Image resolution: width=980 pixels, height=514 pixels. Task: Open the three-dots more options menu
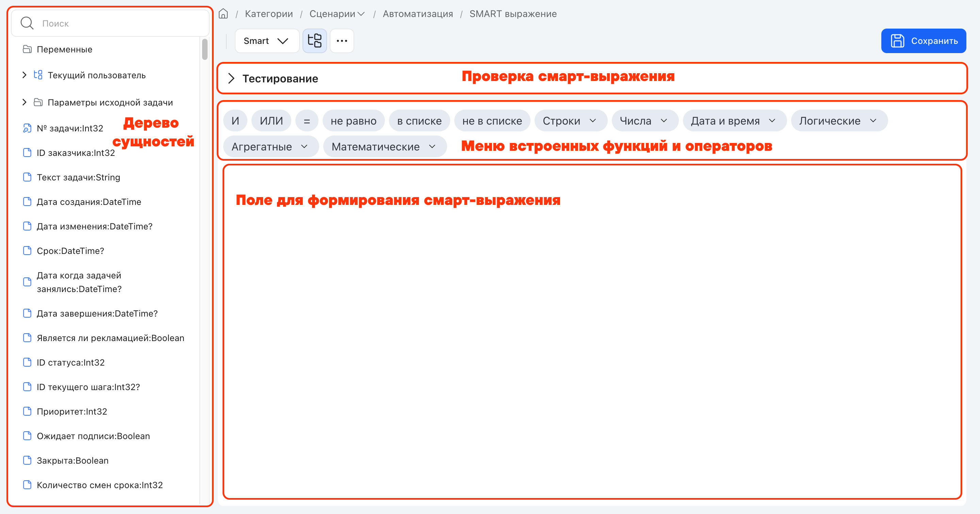342,41
